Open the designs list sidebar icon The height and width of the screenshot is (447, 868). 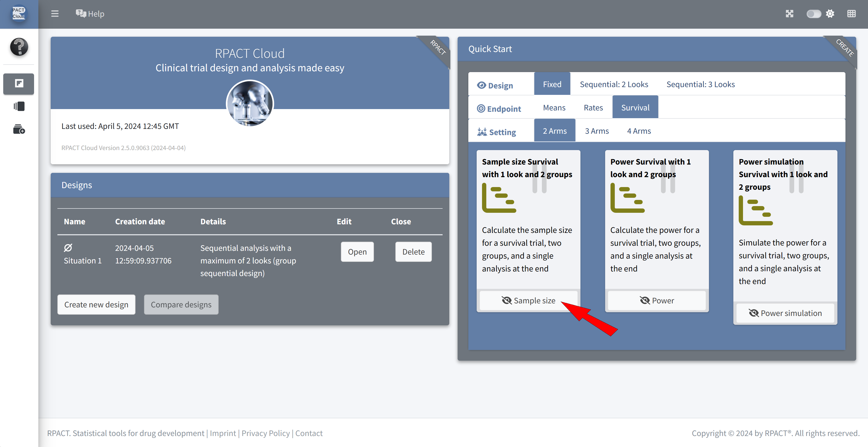[19, 106]
